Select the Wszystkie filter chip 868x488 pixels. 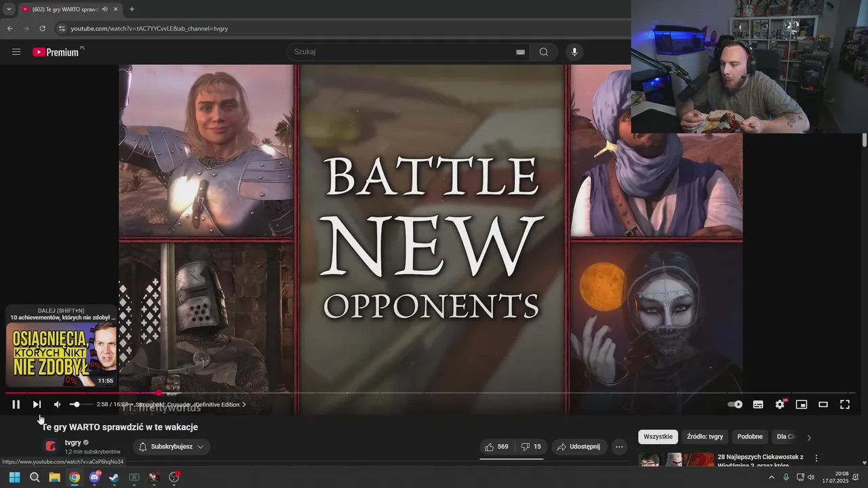tap(658, 436)
